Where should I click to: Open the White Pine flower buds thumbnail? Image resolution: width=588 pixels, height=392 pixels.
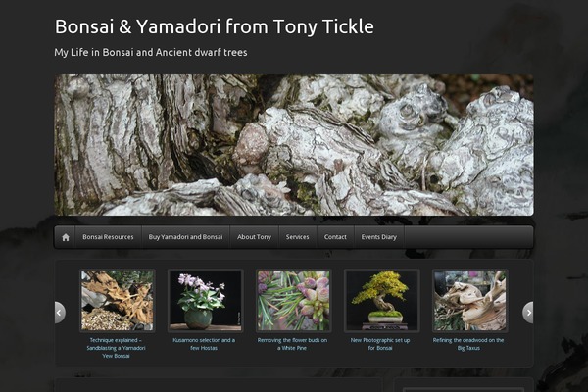coord(293,301)
